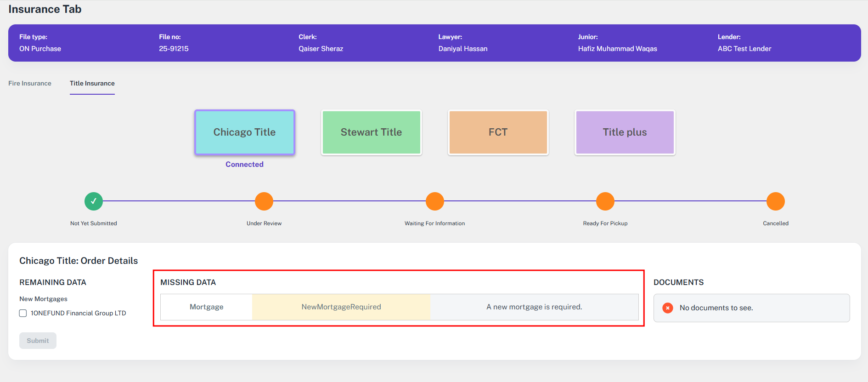868x382 pixels.
Task: Click the 'Cancelled' step label
Action: 776,223
